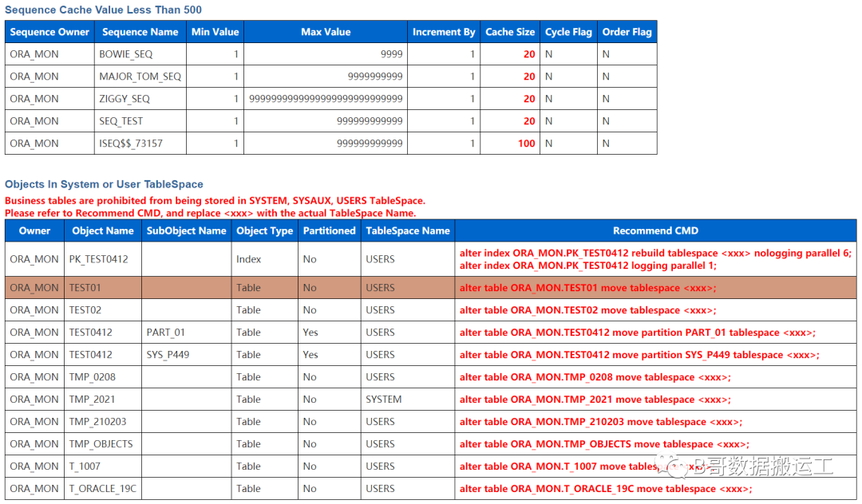862x504 pixels.
Task: Select the 'Cycle Flag' column header
Action: pyautogui.click(x=568, y=32)
